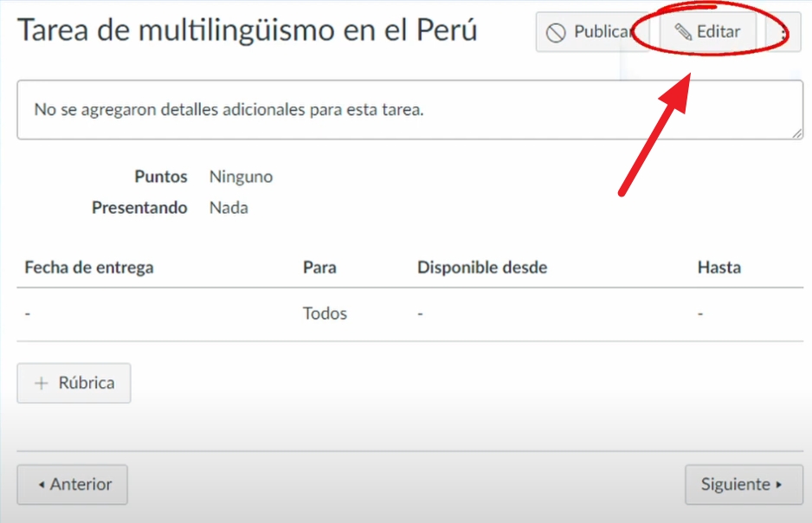Click the 'No se agregaron detalles adicionales' text
This screenshot has height=523, width=812.
[x=229, y=110]
